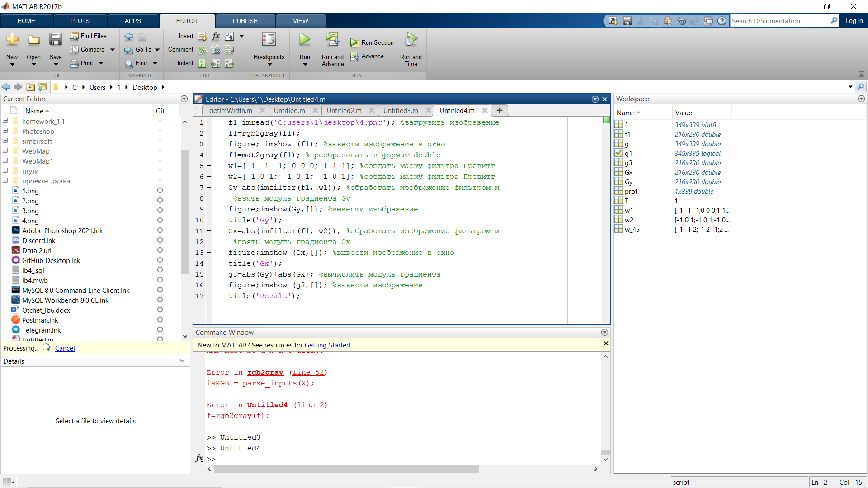Cancel the folder processing

click(65, 348)
